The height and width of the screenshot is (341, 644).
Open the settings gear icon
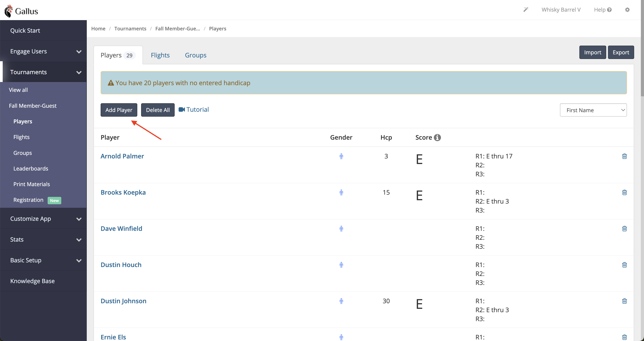click(x=627, y=10)
